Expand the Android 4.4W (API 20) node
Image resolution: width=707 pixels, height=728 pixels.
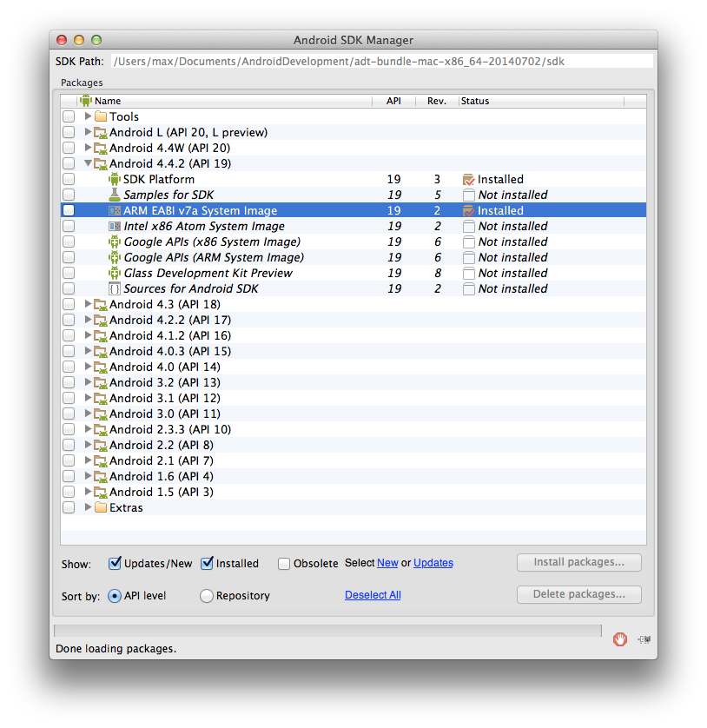(88, 148)
